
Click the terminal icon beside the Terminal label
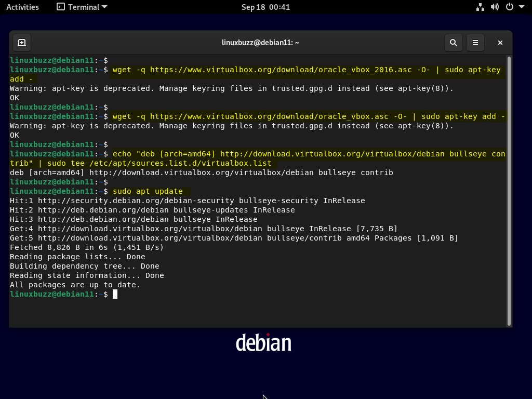tap(60, 7)
